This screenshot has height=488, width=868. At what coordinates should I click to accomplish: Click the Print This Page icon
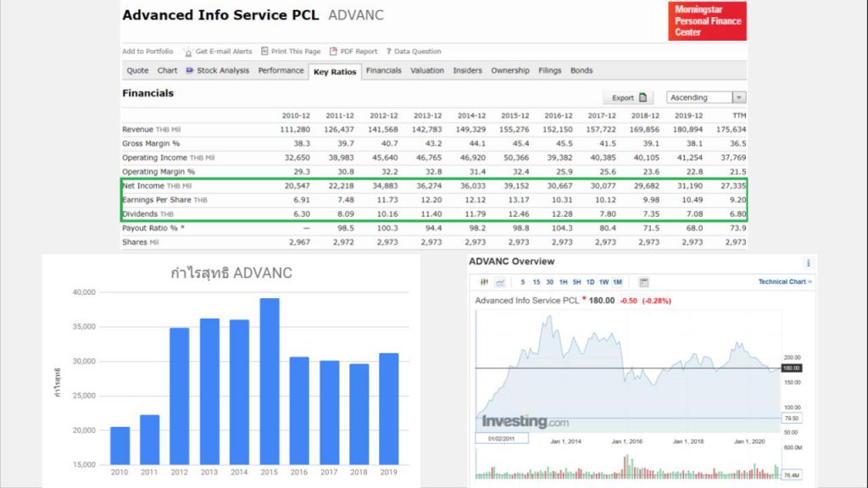264,52
